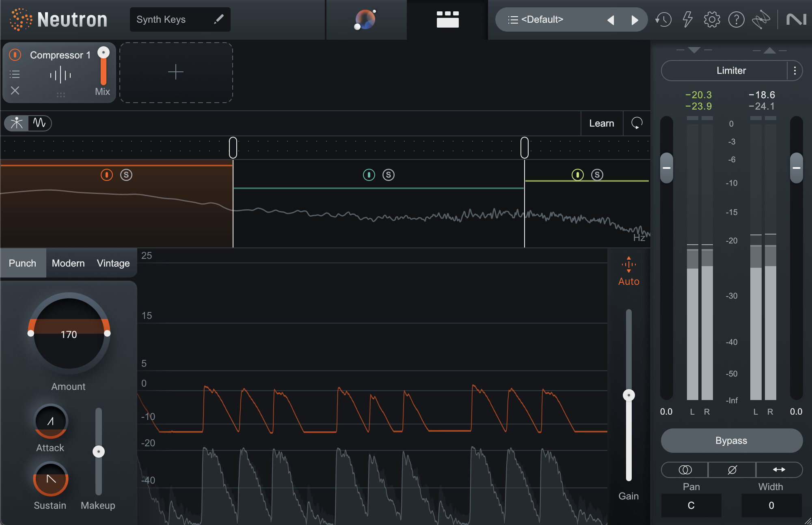
Task: Click the performance lightning icon
Action: pos(688,19)
